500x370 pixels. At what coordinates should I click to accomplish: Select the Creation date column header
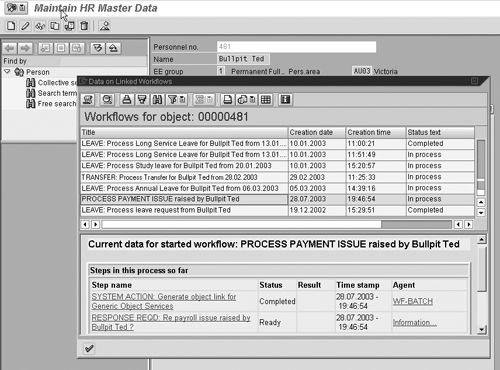pos(317,132)
